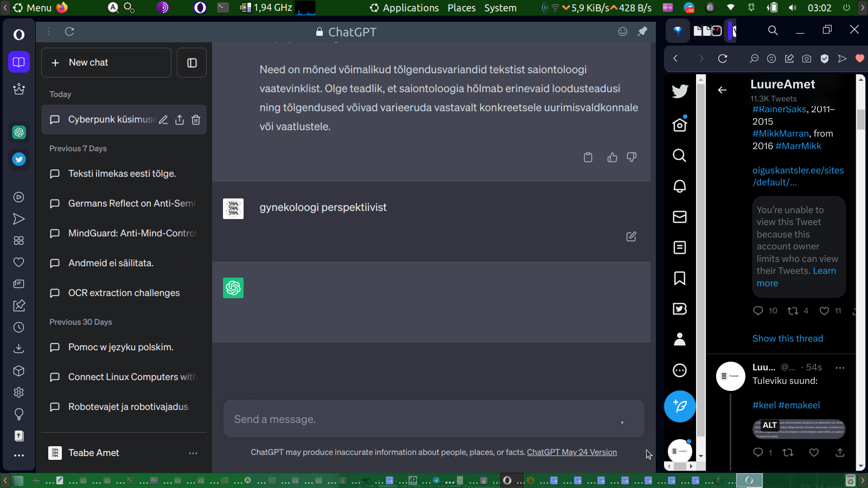This screenshot has height=488, width=868.
Task: Open Twitter Messages envelope
Action: click(x=680, y=217)
